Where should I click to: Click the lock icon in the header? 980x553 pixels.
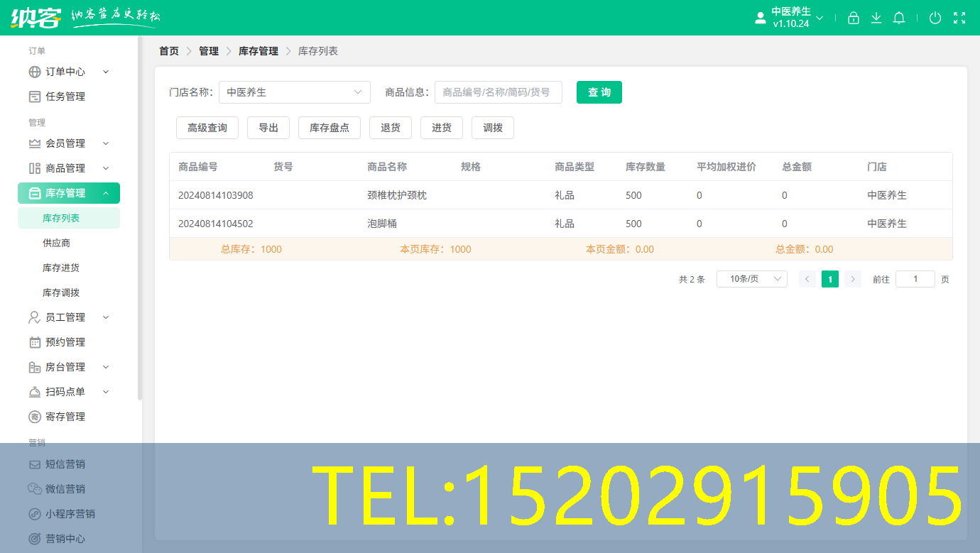click(853, 18)
